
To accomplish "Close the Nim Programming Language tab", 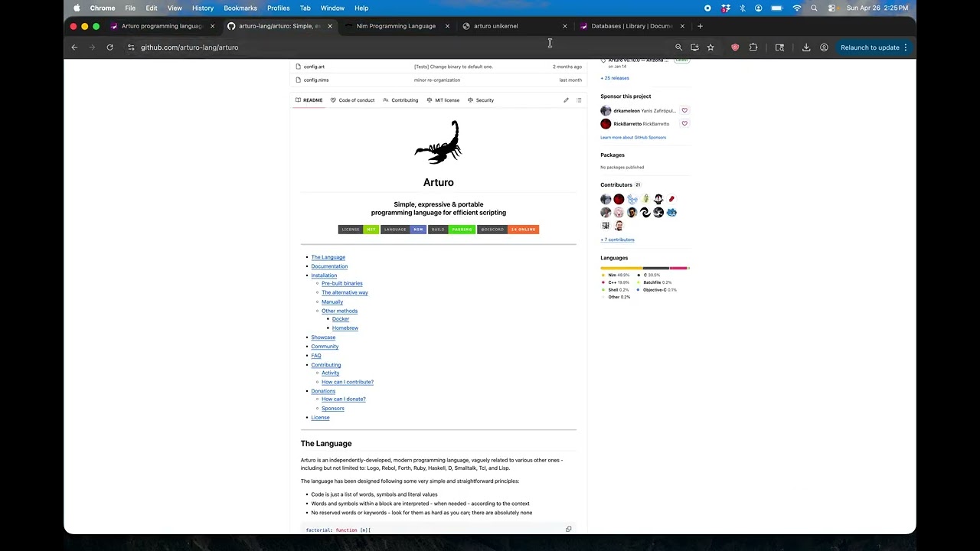I will (447, 26).
